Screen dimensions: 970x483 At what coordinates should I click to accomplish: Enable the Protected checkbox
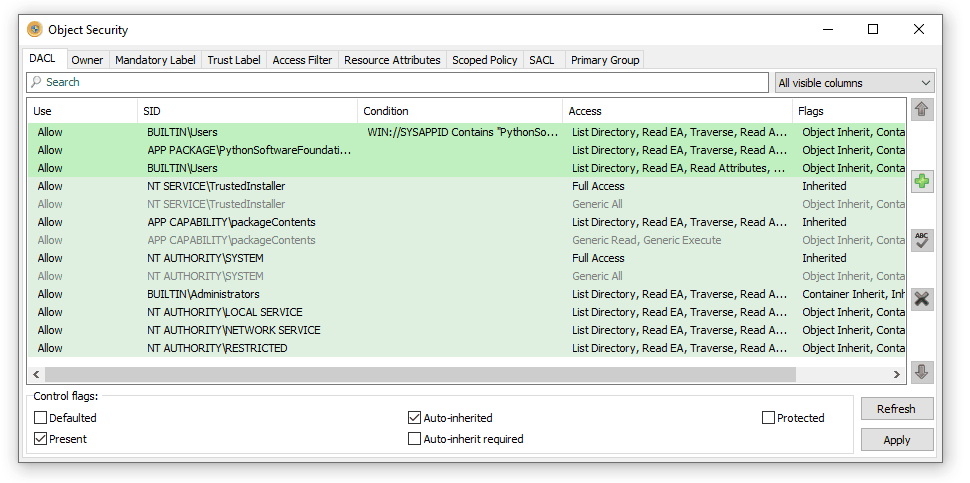pyautogui.click(x=768, y=417)
